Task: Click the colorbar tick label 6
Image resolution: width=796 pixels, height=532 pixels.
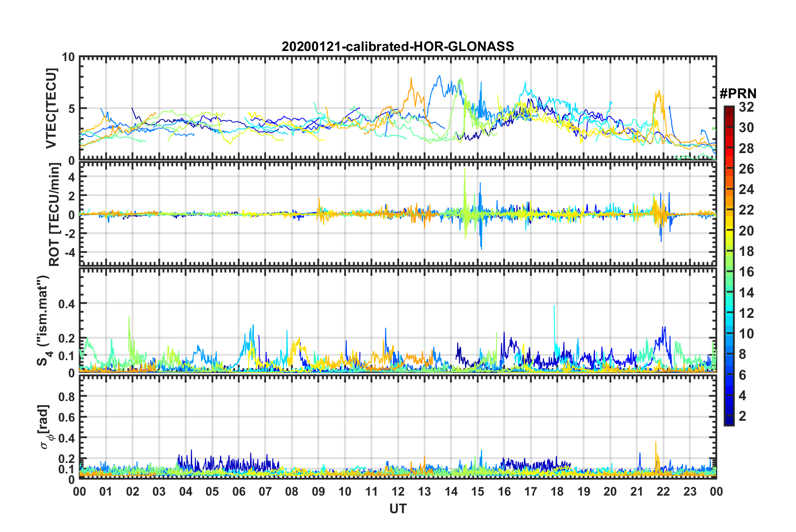Action: pos(742,375)
